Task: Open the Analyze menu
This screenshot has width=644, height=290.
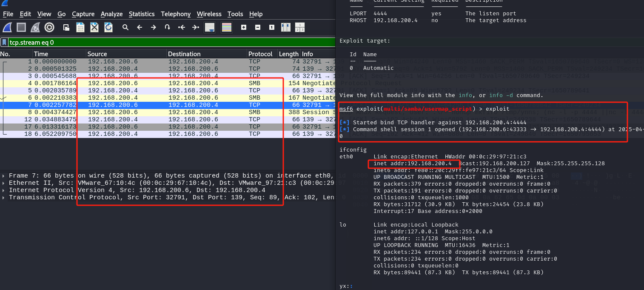Action: [x=111, y=14]
